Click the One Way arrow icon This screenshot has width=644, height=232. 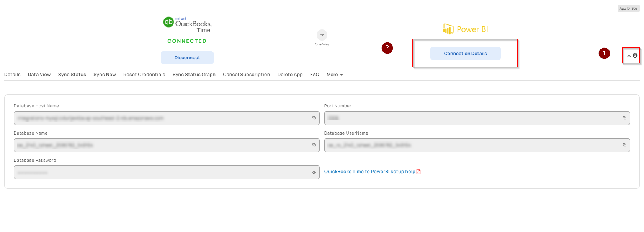(x=322, y=35)
